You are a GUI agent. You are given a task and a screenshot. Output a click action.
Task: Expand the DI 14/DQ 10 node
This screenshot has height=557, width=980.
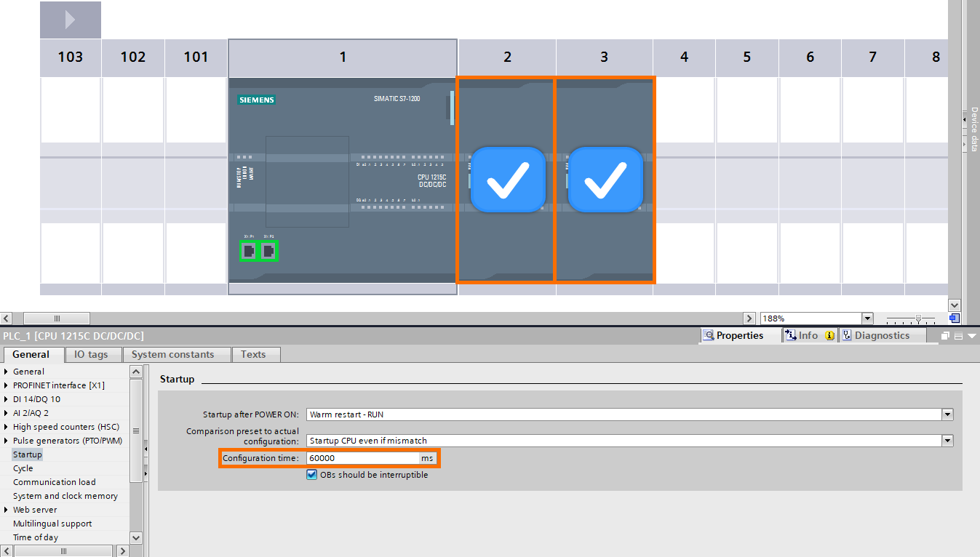coord(7,399)
